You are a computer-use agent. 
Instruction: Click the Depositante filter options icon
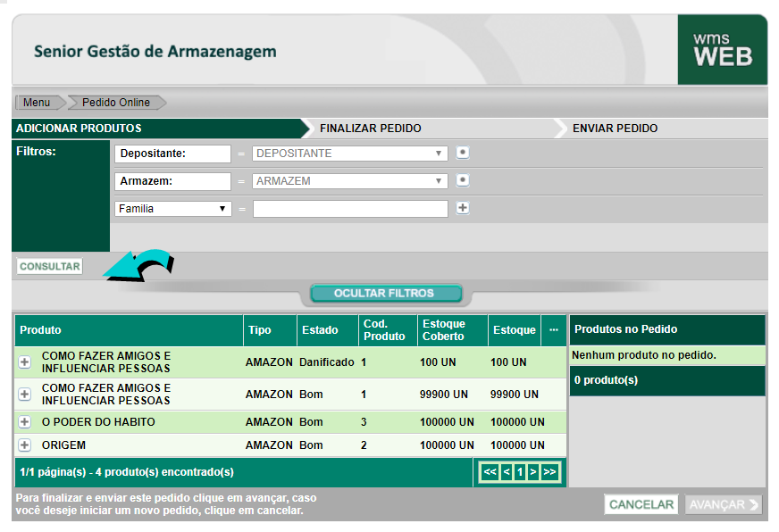tap(463, 153)
